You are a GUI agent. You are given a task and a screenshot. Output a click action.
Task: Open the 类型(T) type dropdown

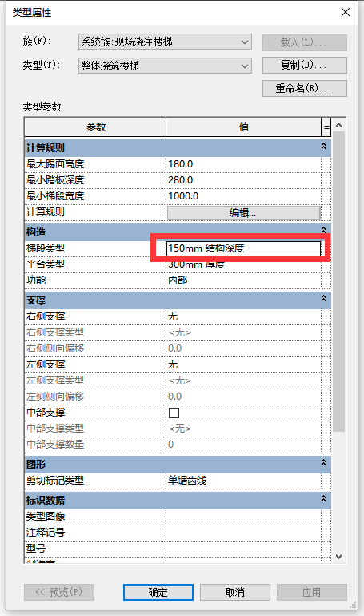pyautogui.click(x=165, y=66)
